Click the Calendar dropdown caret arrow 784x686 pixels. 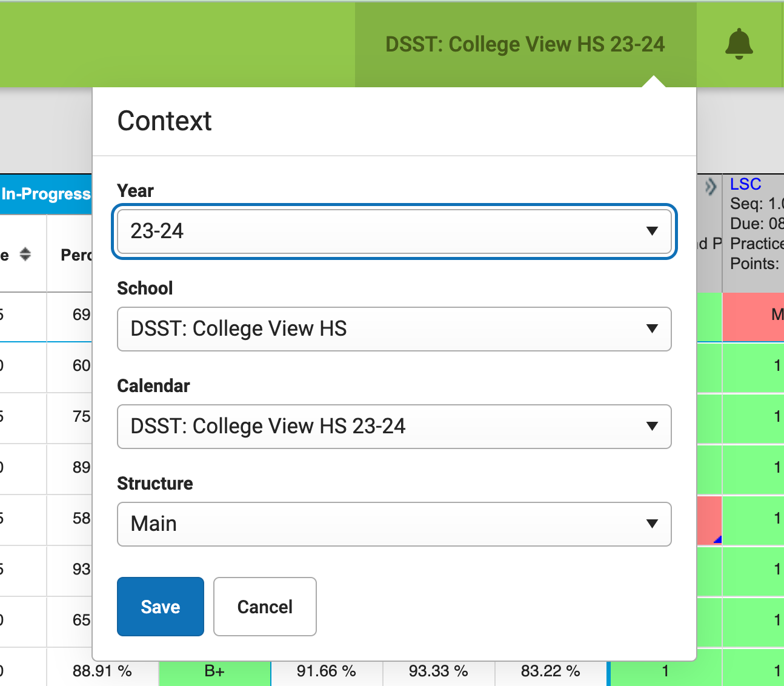coord(652,427)
